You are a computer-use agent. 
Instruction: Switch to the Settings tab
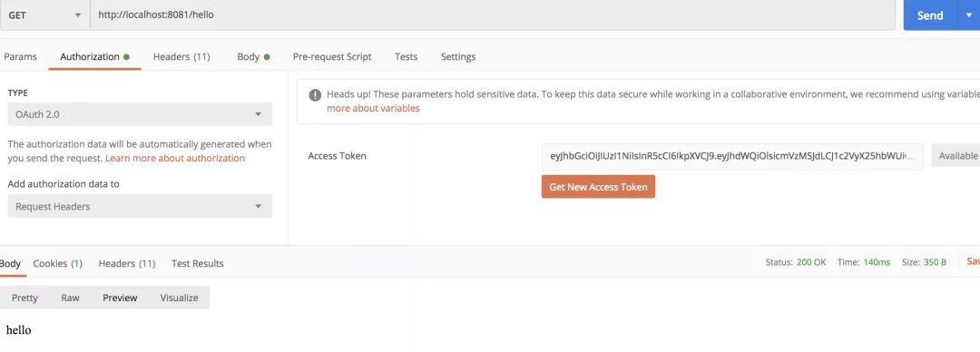point(458,56)
